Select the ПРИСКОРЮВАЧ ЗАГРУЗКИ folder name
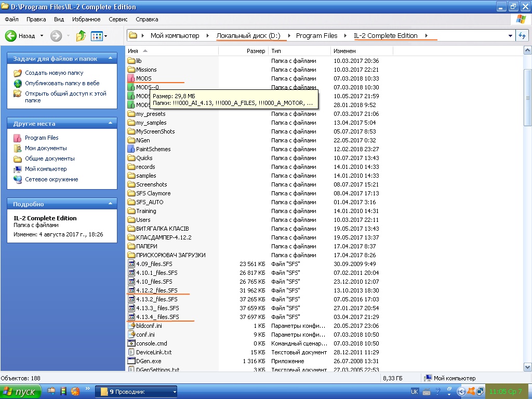Viewport: 532px width, 399px height. tap(170, 255)
